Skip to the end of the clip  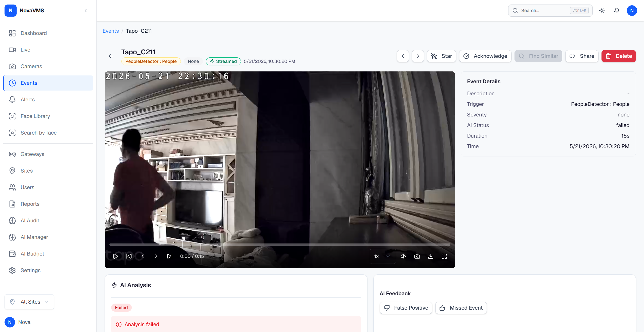[x=170, y=256]
